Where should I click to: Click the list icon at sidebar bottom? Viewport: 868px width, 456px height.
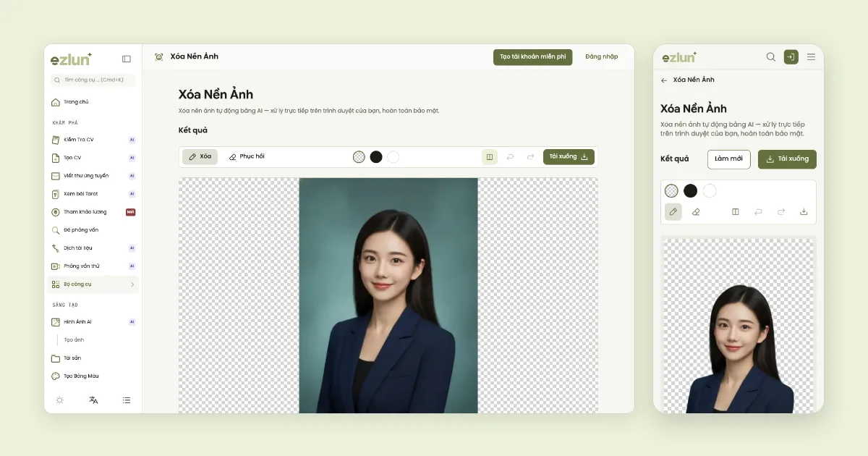pyautogui.click(x=127, y=400)
